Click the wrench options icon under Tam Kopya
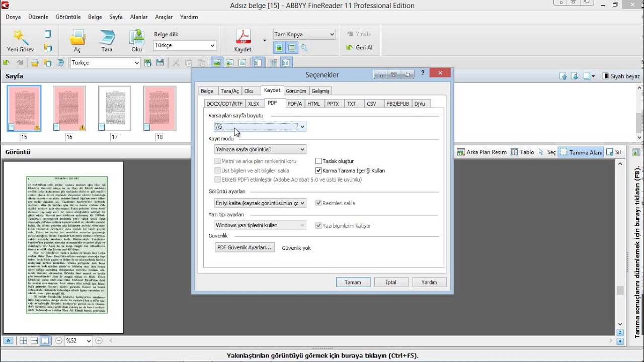 pos(304,48)
